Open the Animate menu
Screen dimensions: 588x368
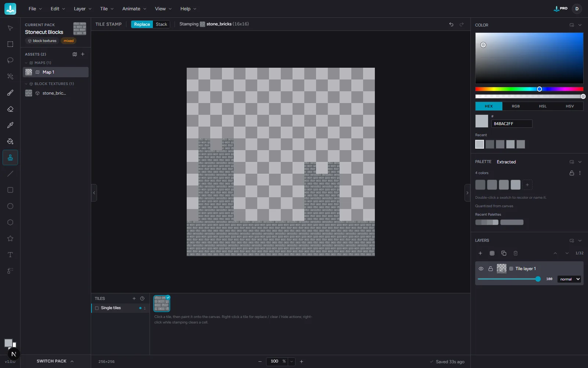(134, 9)
